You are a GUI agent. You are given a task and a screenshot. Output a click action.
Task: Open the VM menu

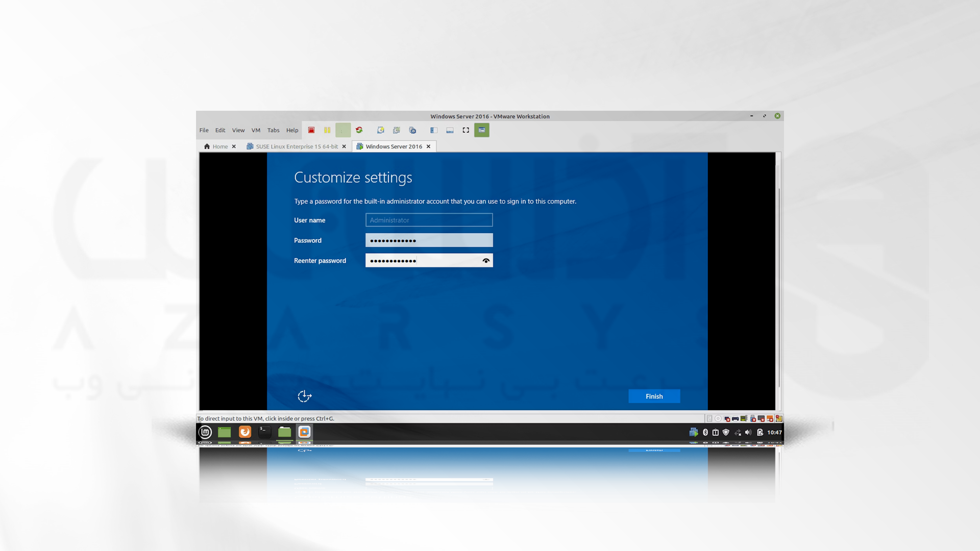click(256, 130)
